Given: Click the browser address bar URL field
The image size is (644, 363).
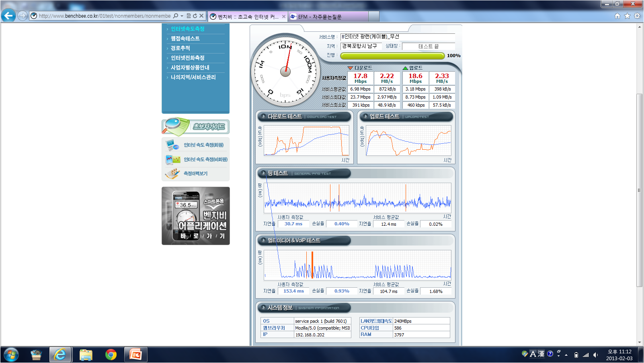Looking at the screenshot, I should [105, 16].
